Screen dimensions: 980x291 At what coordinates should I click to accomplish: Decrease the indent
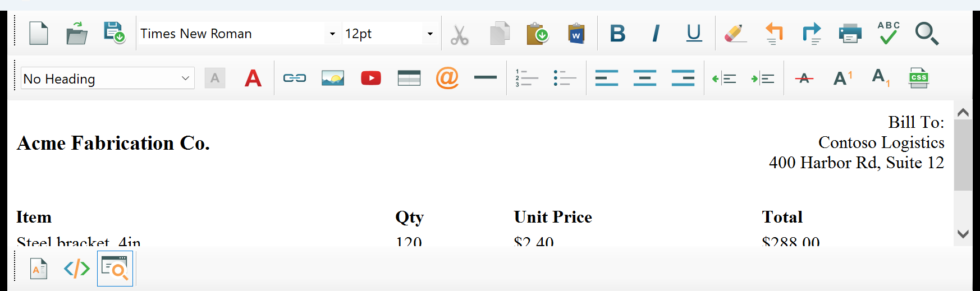pos(724,78)
